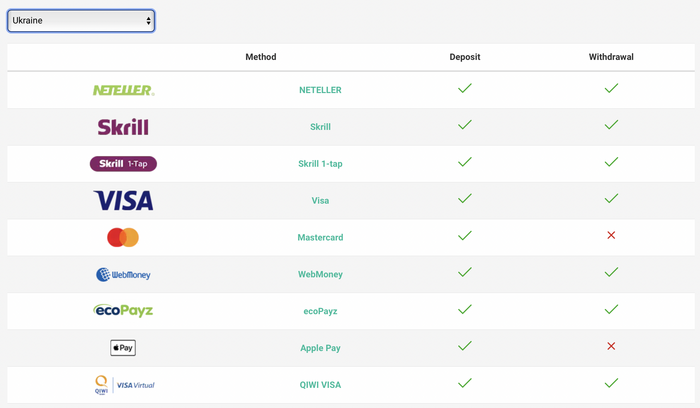The height and width of the screenshot is (408, 700).
Task: Follow the Mastercard text link
Action: 320,237
